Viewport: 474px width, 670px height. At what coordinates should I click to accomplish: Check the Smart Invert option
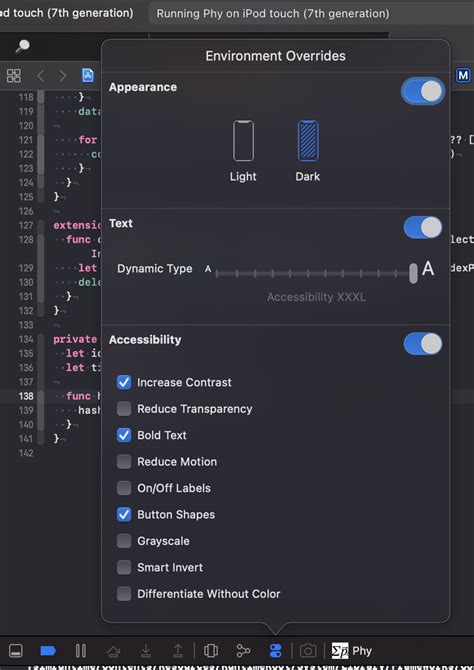coord(124,567)
